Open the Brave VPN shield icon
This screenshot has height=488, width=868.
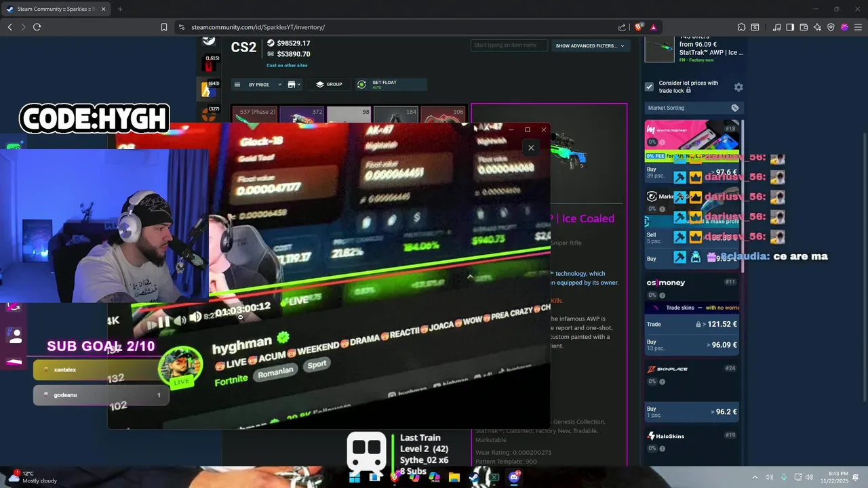[831, 27]
